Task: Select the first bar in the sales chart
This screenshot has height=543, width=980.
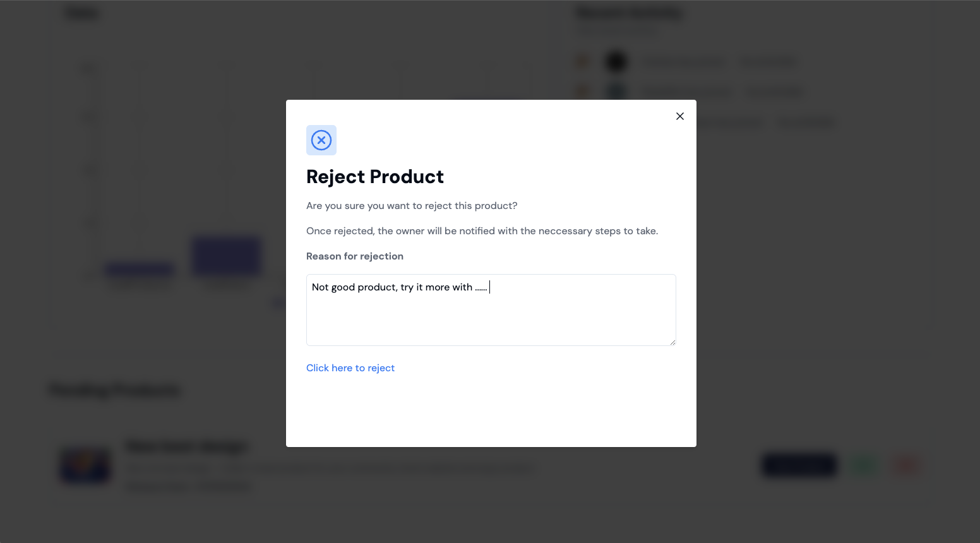Action: tap(140, 270)
